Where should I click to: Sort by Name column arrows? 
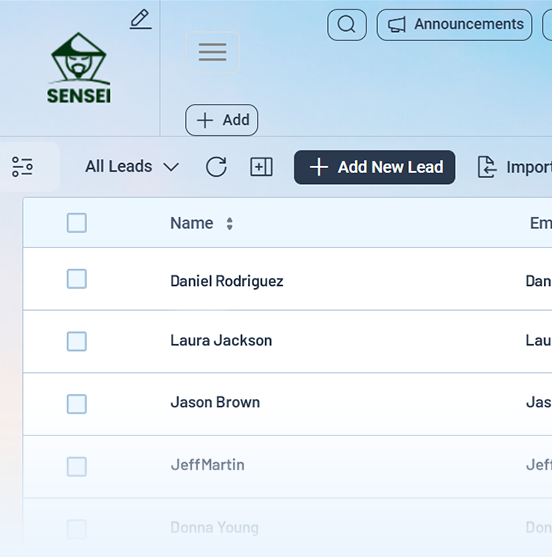229,223
